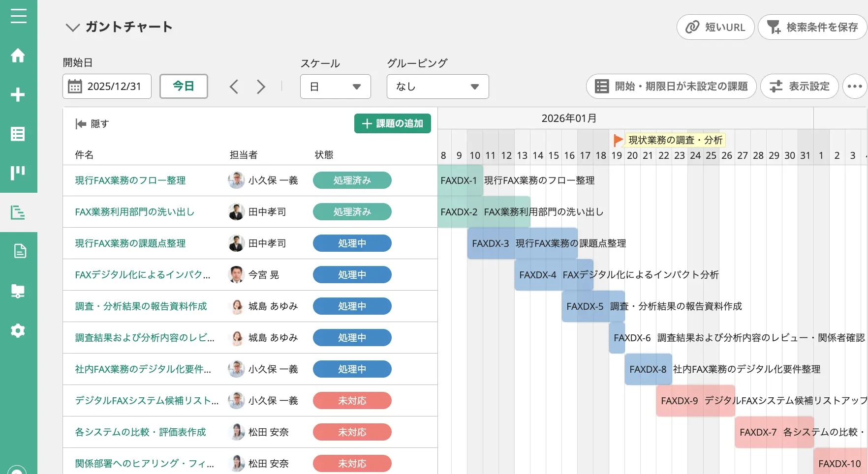
Task: Open 表示設定 display settings
Action: point(799,87)
